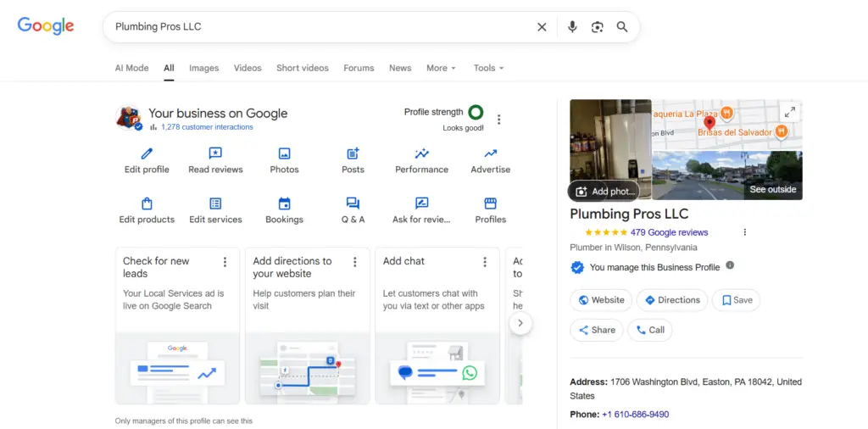Open Read reviews star icon
868x429 pixels.
(215, 153)
